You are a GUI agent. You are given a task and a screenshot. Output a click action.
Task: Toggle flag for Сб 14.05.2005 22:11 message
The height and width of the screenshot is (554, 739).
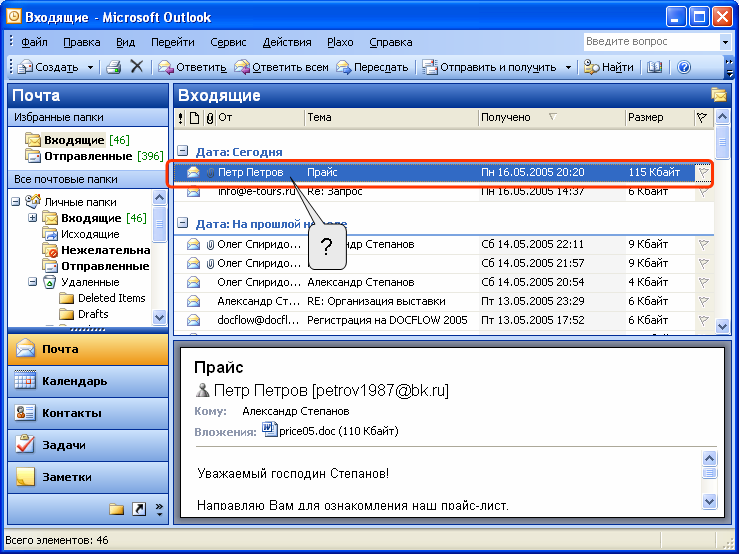703,244
